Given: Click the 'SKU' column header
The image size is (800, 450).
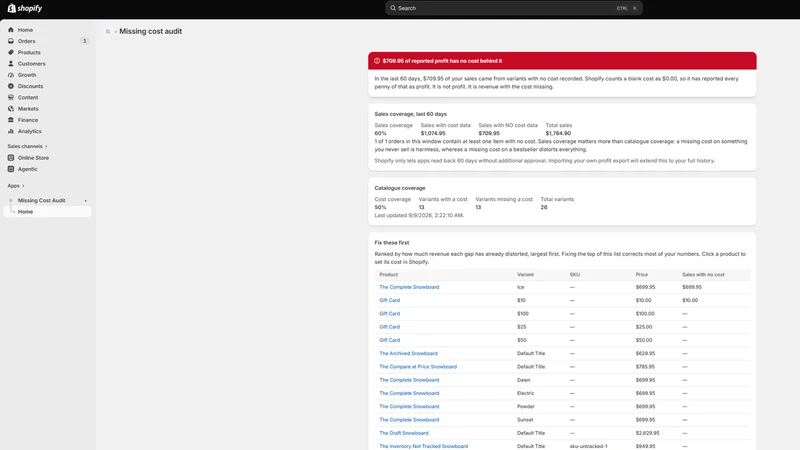Looking at the screenshot, I should click(574, 274).
